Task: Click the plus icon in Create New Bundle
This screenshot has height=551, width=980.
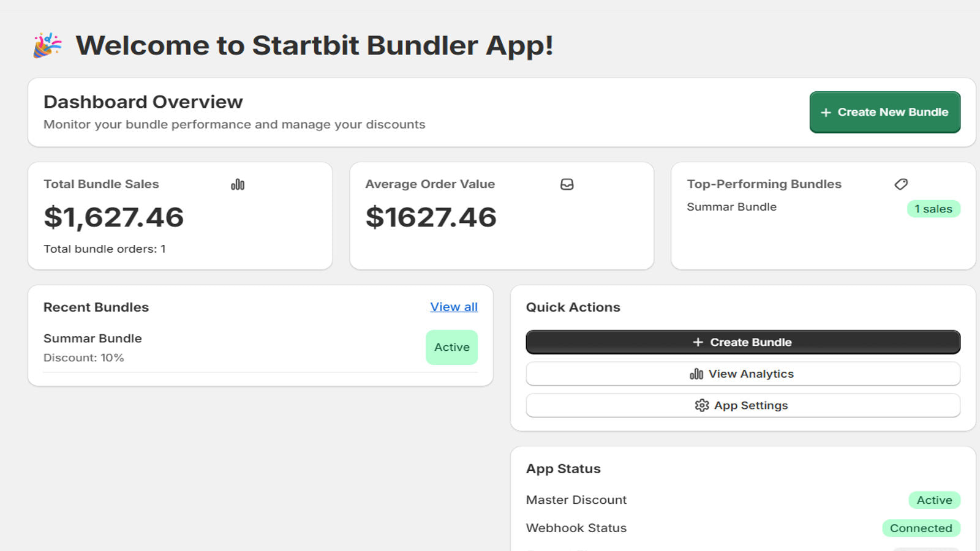Action: point(826,113)
